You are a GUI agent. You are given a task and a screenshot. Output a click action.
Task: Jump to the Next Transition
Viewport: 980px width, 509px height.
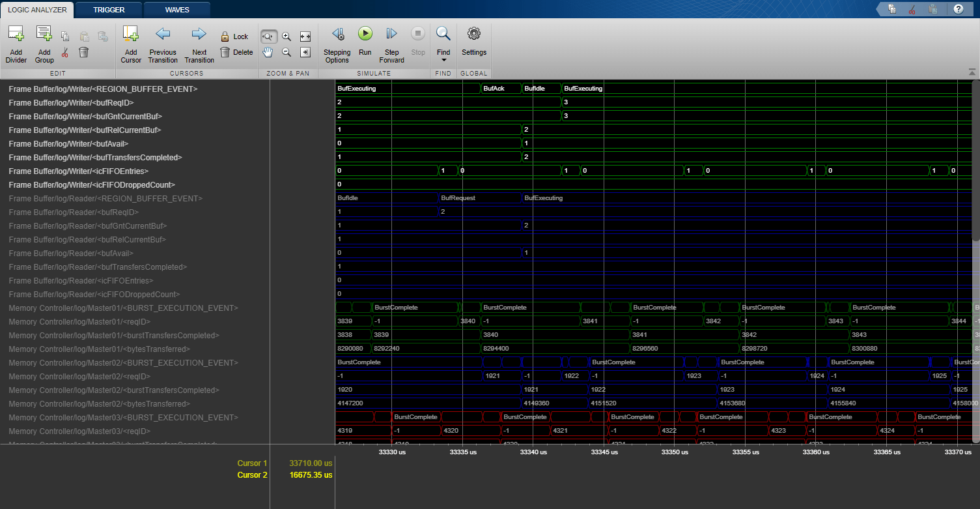point(199,44)
